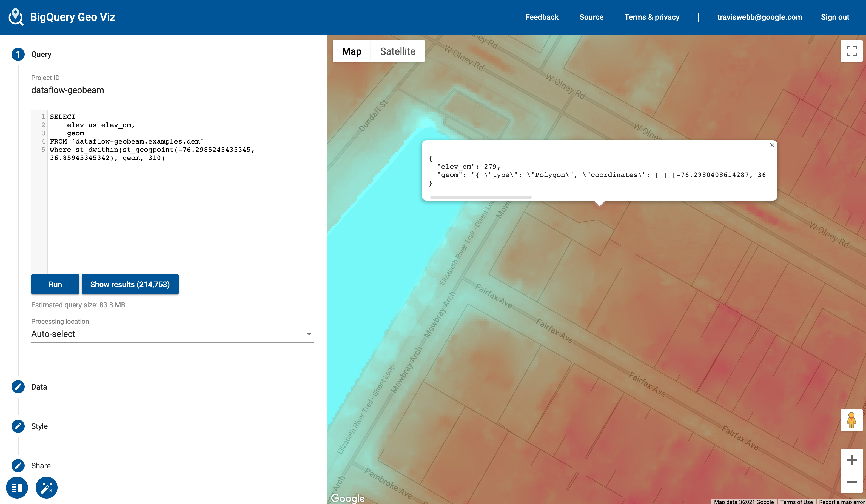Zoom in on the map
The width and height of the screenshot is (866, 504).
(x=851, y=460)
